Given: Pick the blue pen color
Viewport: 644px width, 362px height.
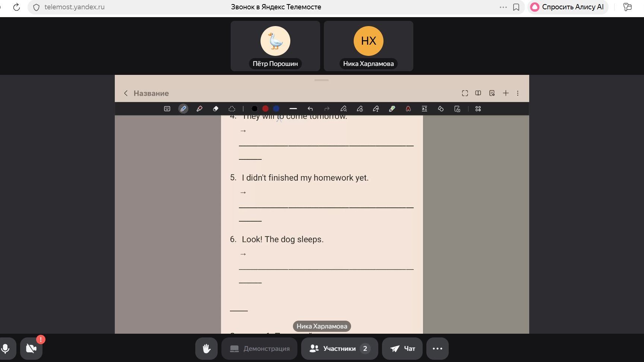Looking at the screenshot, I should (x=276, y=109).
